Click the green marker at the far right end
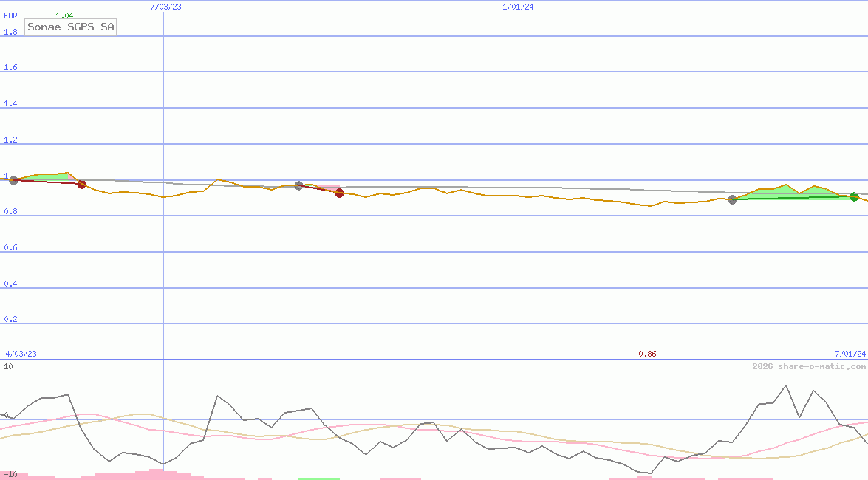This screenshot has width=868, height=480. tap(854, 196)
